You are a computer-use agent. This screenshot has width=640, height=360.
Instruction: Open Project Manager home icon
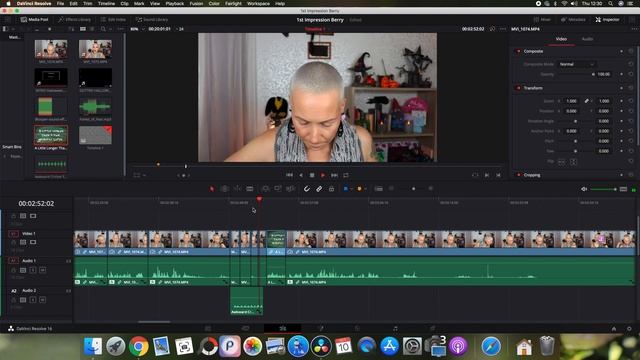click(x=613, y=329)
